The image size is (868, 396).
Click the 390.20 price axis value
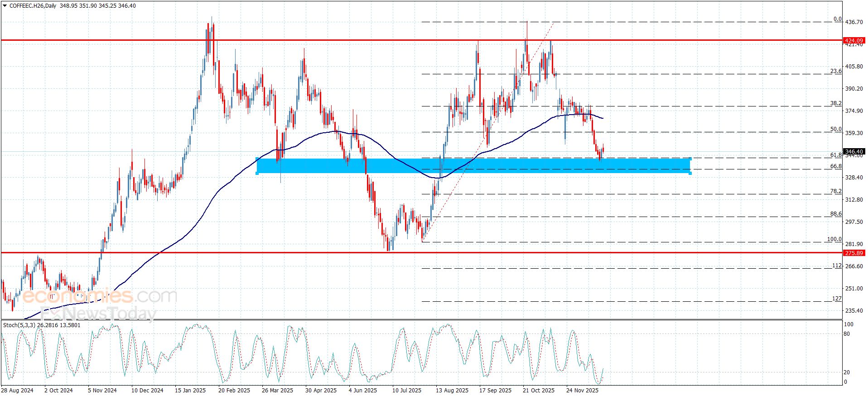point(854,89)
